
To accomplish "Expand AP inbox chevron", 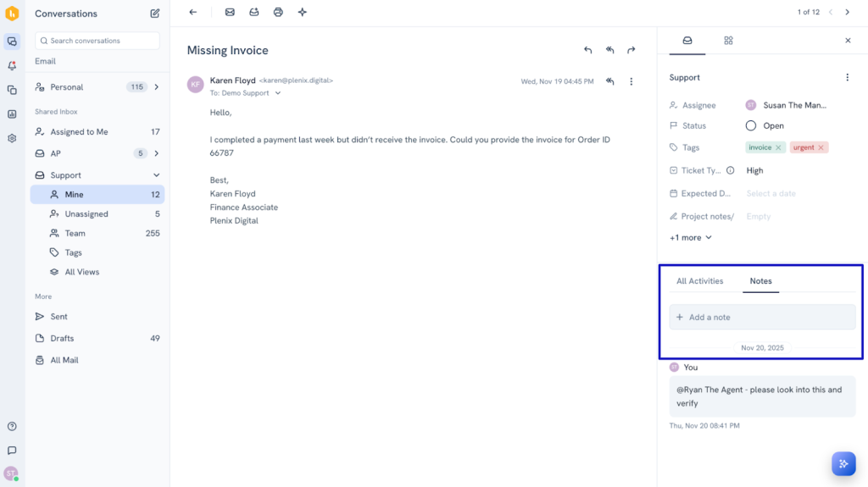I will (157, 153).
